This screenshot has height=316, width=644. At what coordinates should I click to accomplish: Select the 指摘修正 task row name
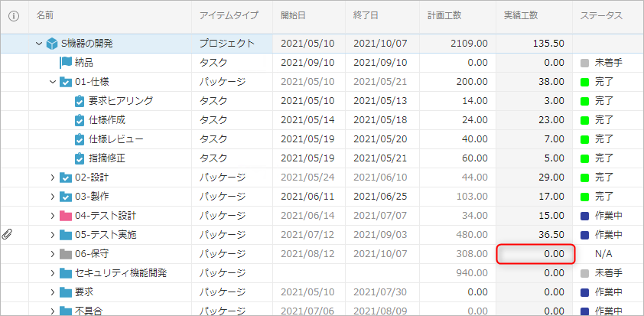pyautogui.click(x=106, y=158)
